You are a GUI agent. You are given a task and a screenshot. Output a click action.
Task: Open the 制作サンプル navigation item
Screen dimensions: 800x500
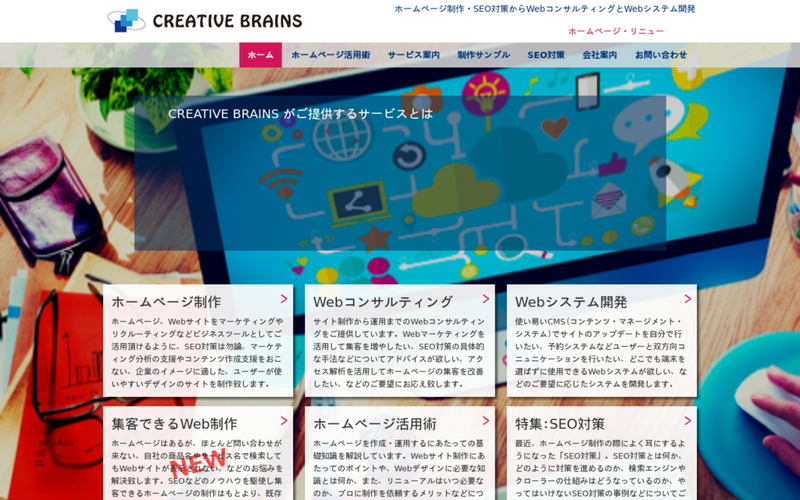pyautogui.click(x=483, y=55)
